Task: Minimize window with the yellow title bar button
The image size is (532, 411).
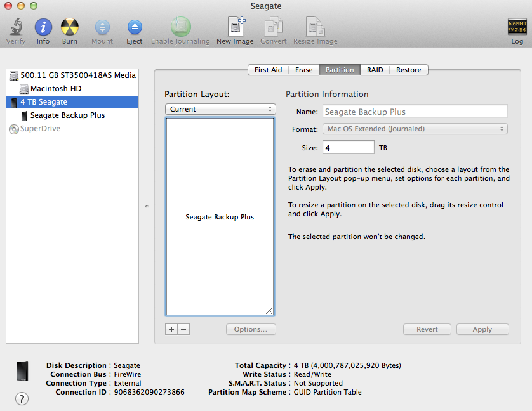Action: click(x=21, y=6)
